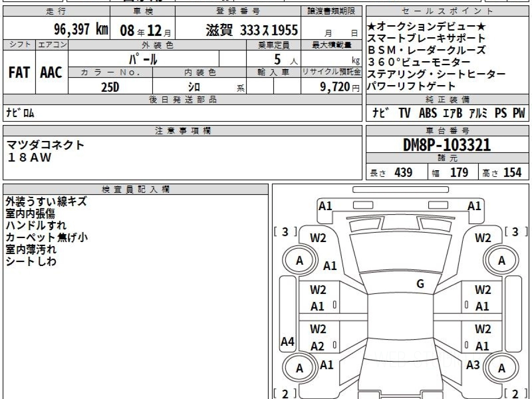The height and width of the screenshot is (399, 532).
Task: Click the inspection date 08年12月
Action: 145,30
